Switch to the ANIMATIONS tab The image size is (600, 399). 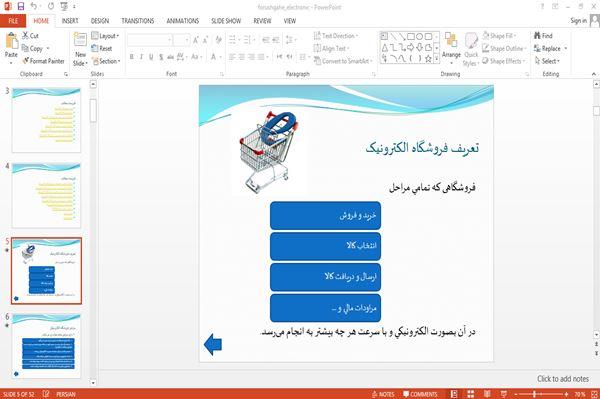[183, 21]
